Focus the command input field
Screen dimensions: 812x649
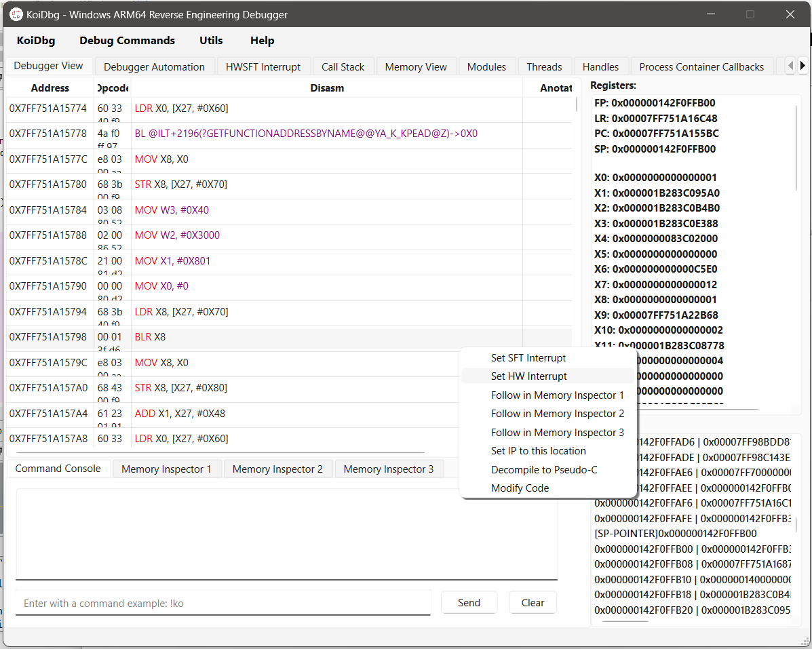point(223,603)
